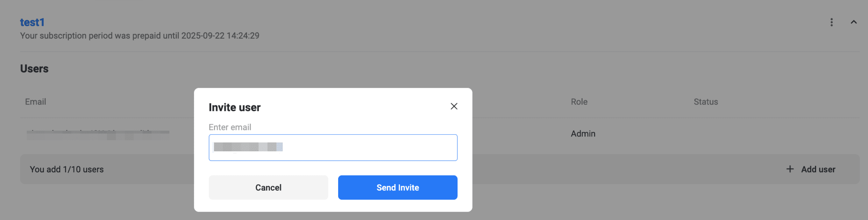
Task: Collapse the test1 section with the chevron
Action: [853, 22]
